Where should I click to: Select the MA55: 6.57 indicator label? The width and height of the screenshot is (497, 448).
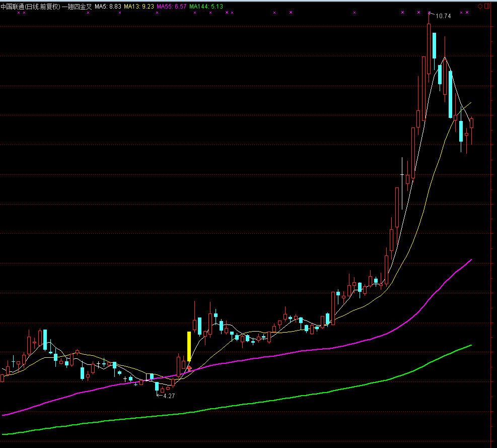point(172,6)
